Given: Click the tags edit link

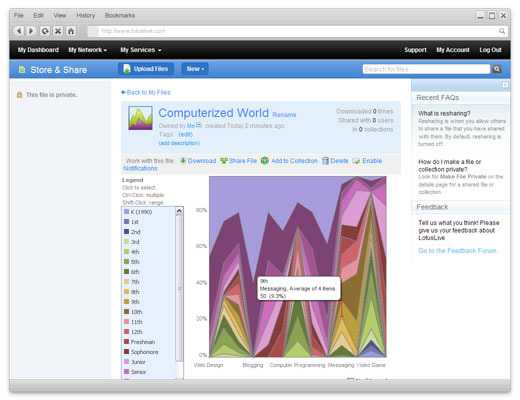Looking at the screenshot, I should tap(186, 134).
